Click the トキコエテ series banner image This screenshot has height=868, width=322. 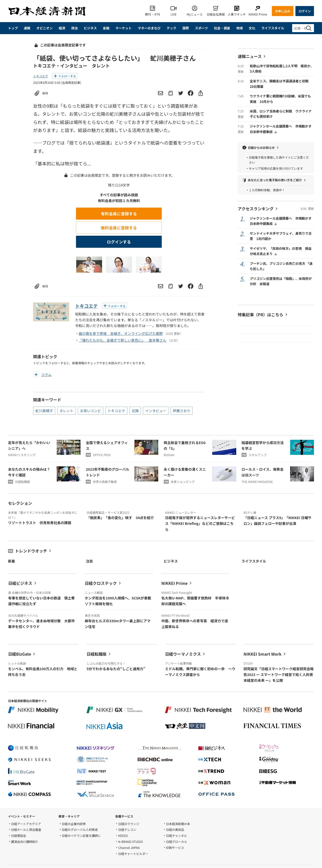pyautogui.click(x=51, y=312)
